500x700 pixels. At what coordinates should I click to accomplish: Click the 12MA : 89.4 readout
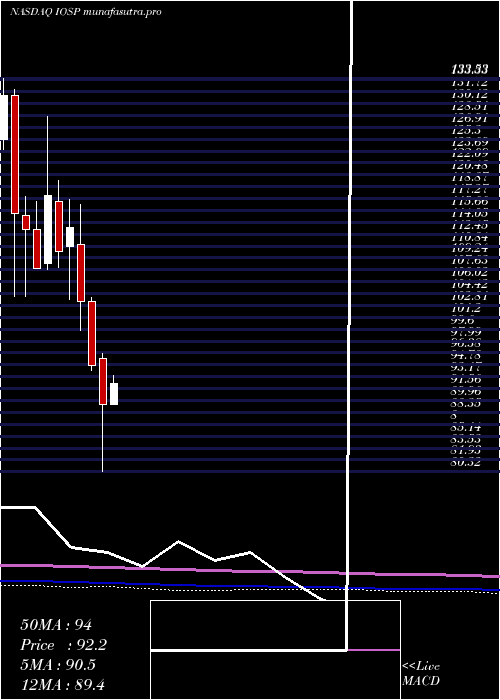[62, 684]
